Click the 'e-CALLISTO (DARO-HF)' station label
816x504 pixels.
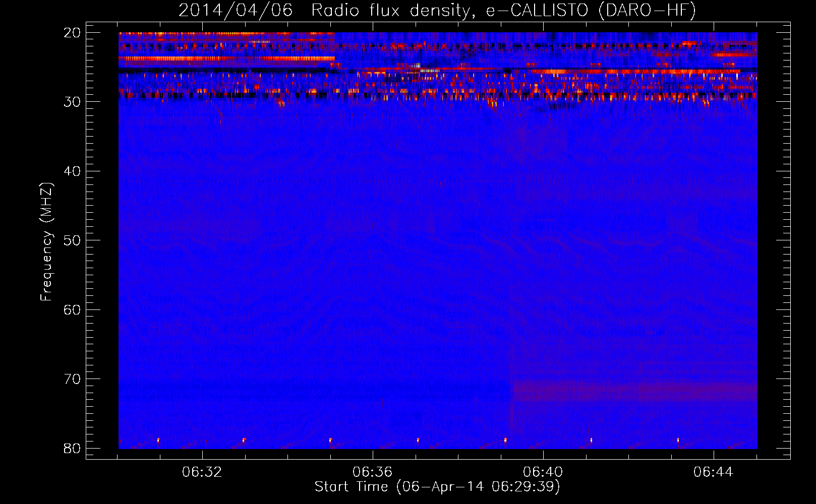[591, 11]
